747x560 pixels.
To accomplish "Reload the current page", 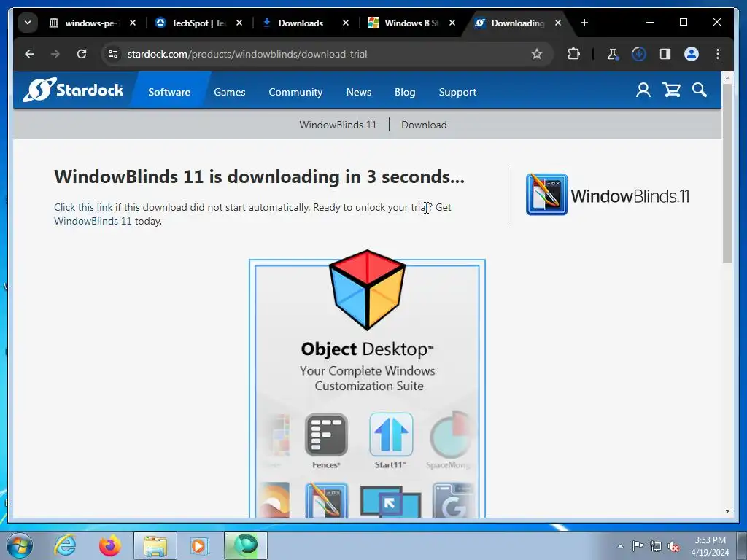I will [82, 54].
